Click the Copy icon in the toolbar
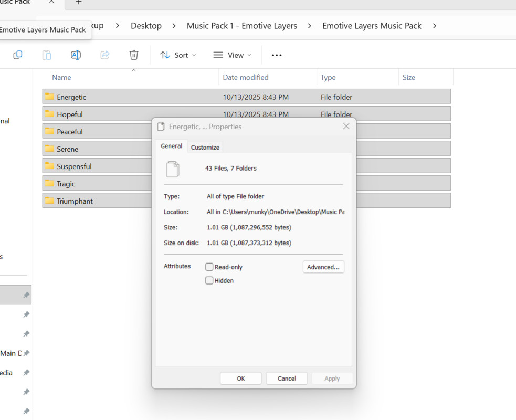 pos(17,55)
